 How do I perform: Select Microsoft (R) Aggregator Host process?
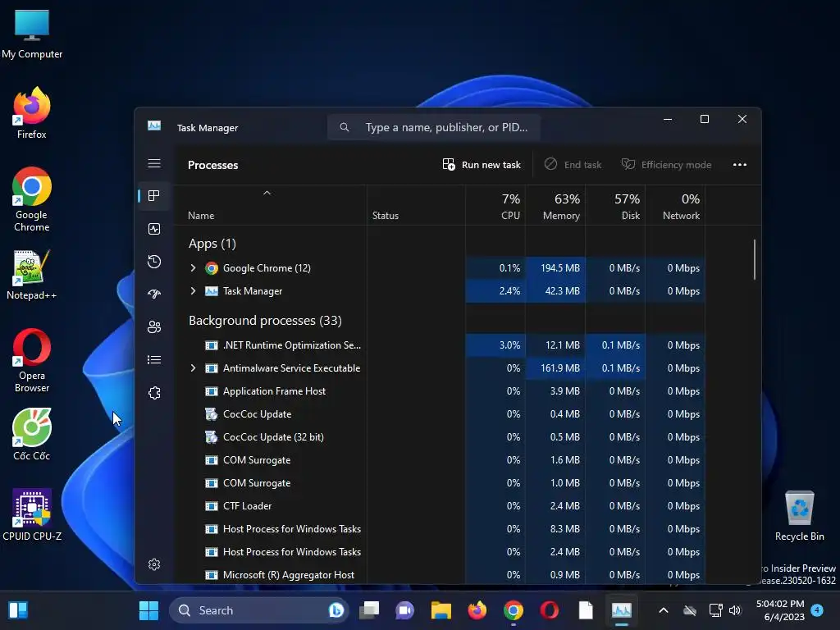[x=440, y=575]
